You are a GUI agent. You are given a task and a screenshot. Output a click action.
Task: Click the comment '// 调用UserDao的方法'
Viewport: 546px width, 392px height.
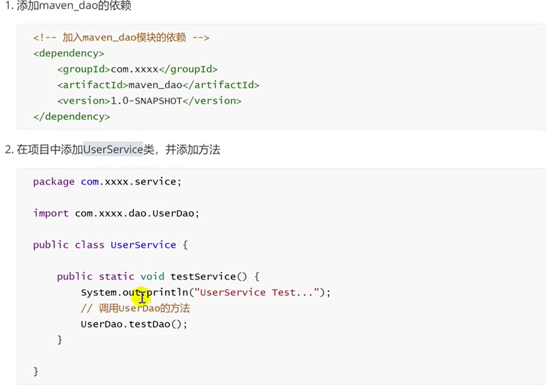click(x=136, y=308)
